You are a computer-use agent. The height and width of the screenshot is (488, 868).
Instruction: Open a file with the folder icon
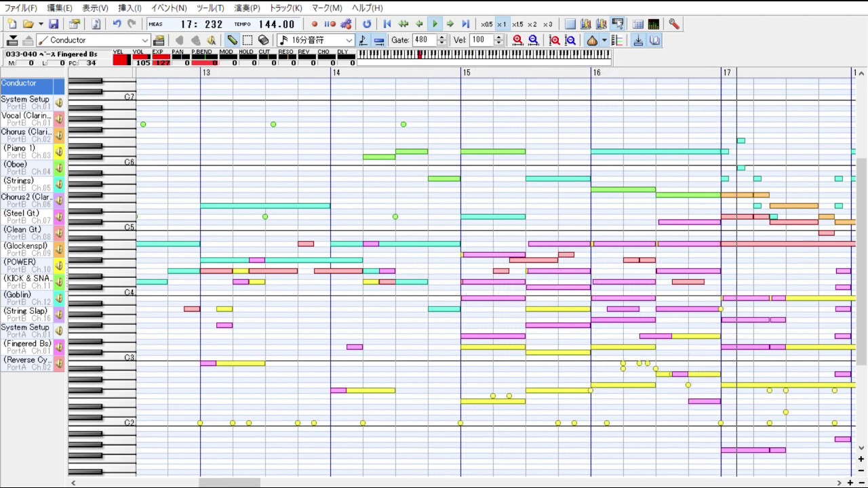(x=28, y=24)
